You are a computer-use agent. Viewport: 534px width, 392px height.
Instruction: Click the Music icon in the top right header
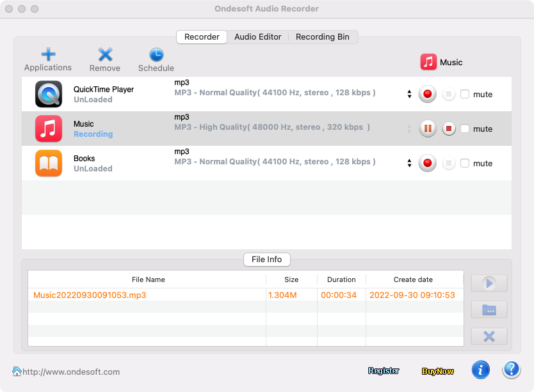pyautogui.click(x=428, y=62)
